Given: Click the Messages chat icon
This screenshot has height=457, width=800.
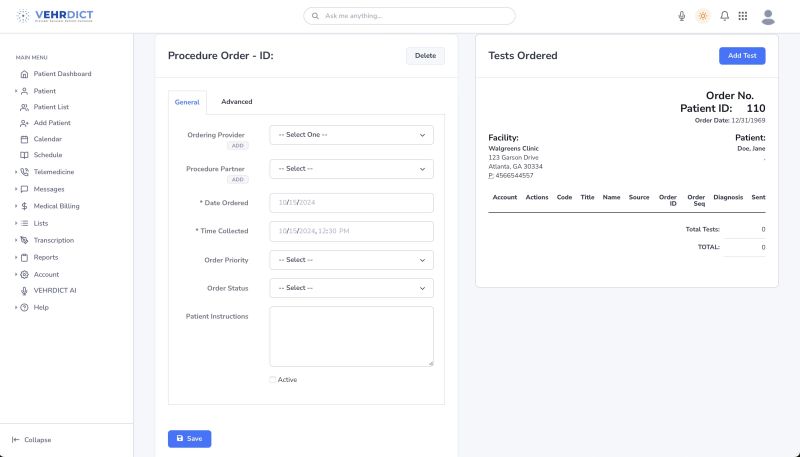Looking at the screenshot, I should (x=24, y=189).
